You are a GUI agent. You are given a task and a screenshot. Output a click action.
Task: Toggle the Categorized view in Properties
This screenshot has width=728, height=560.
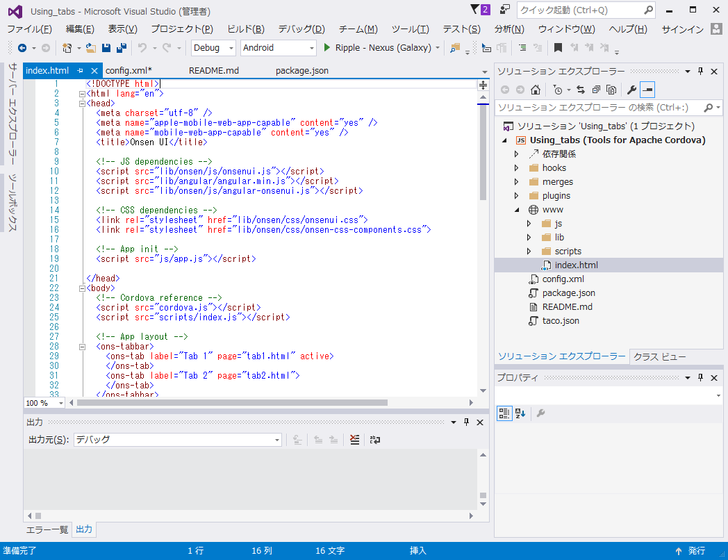coord(504,413)
